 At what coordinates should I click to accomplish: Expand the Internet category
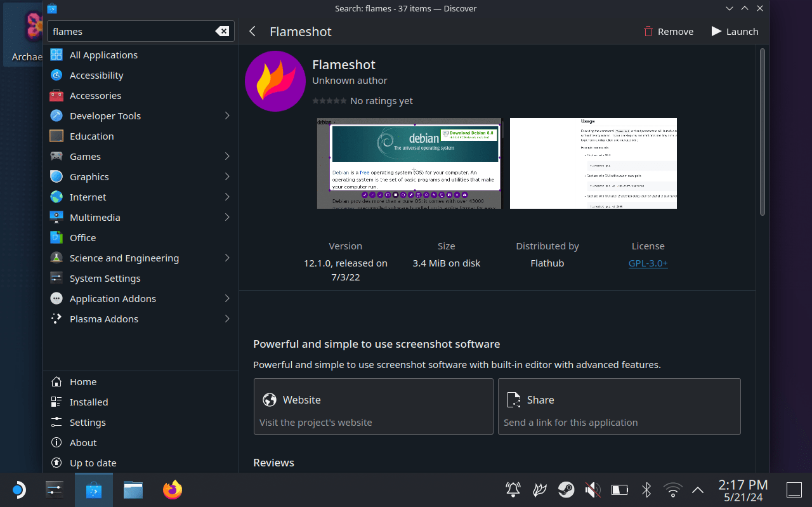click(227, 197)
